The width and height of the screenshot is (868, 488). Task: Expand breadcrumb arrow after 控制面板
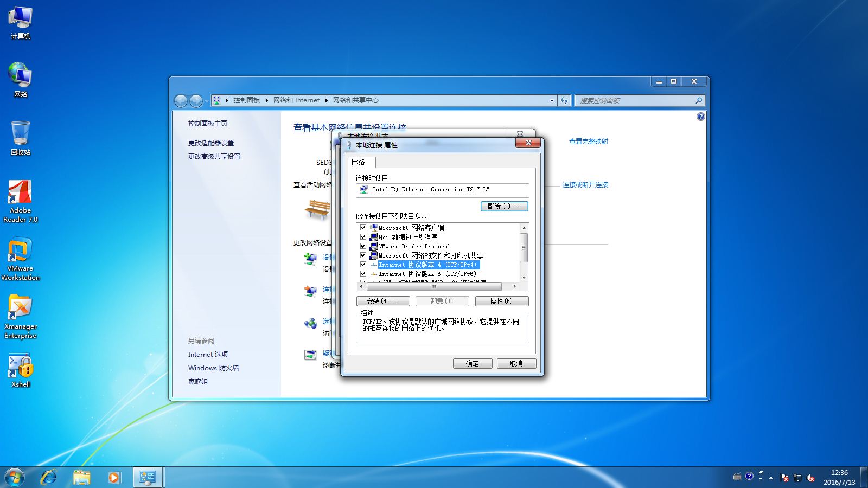(266, 100)
